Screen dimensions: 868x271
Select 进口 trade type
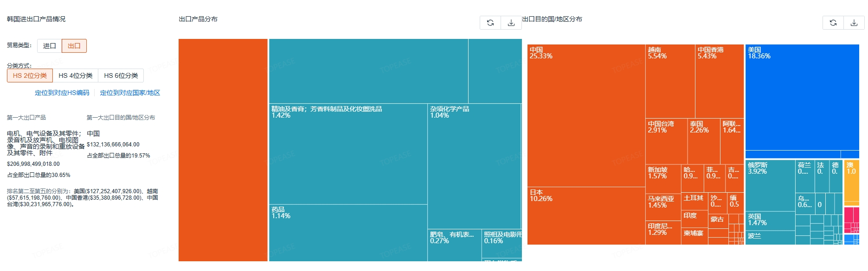pyautogui.click(x=49, y=46)
